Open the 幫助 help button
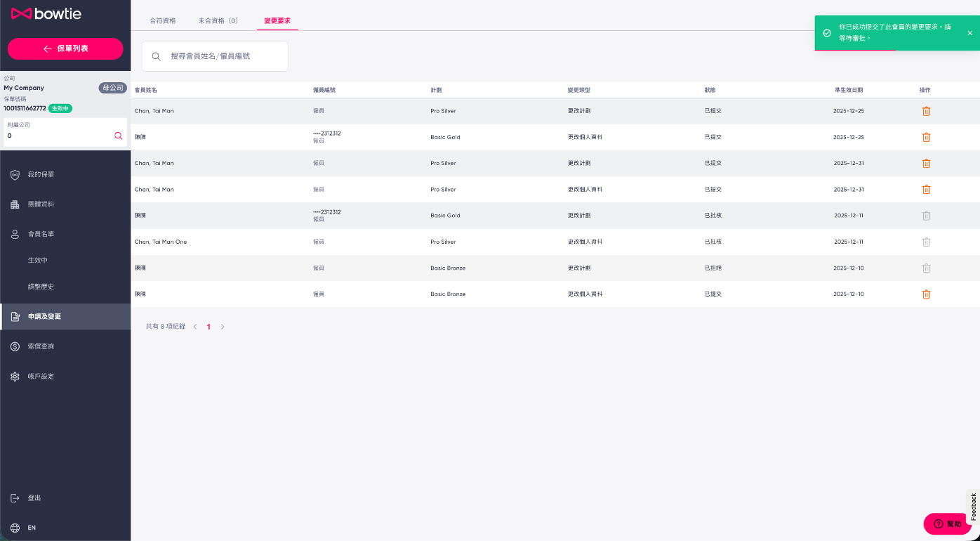This screenshot has height=541, width=980. (x=947, y=523)
